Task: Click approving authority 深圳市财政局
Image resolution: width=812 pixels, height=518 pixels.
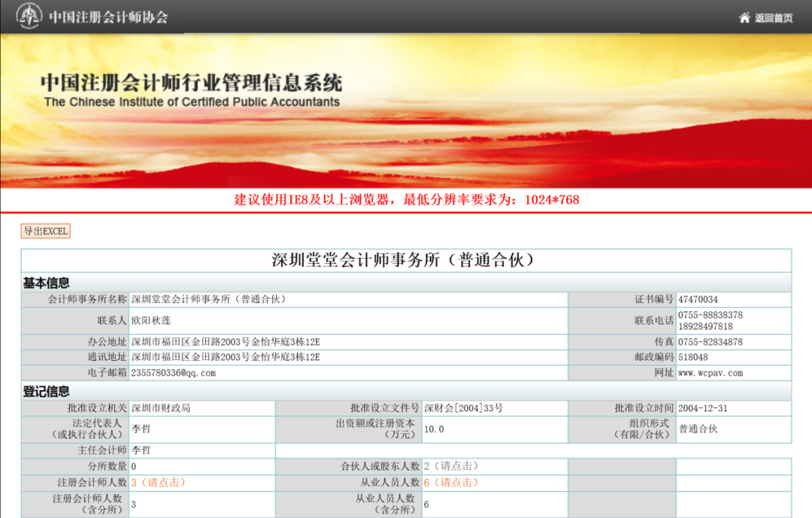Action: (161, 408)
